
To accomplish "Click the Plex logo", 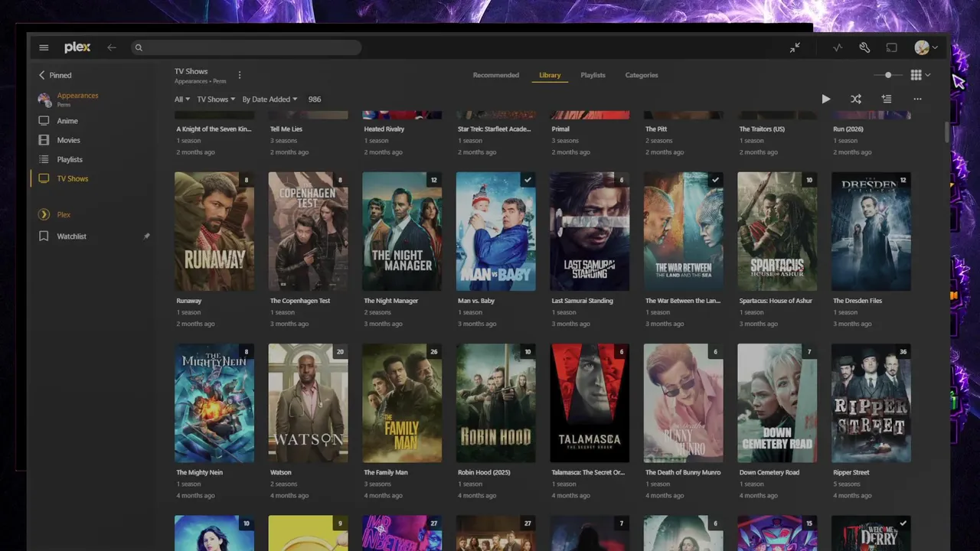I will 77,47.
